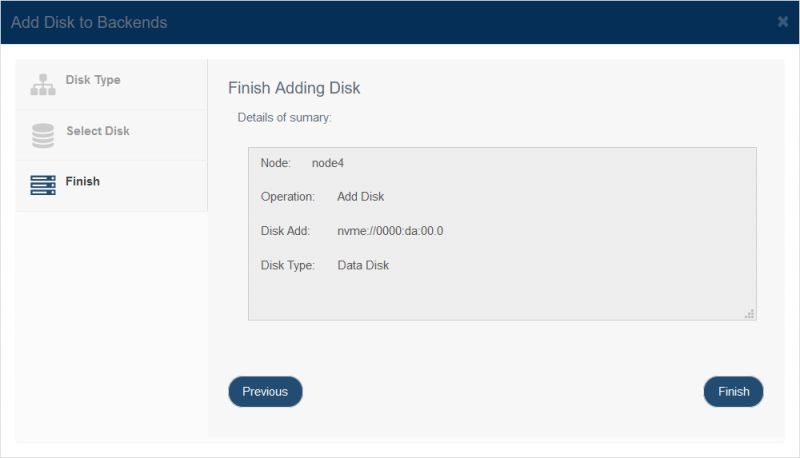Click the Finish Adding Disk heading
Screen dimensions: 800x458
coord(294,88)
